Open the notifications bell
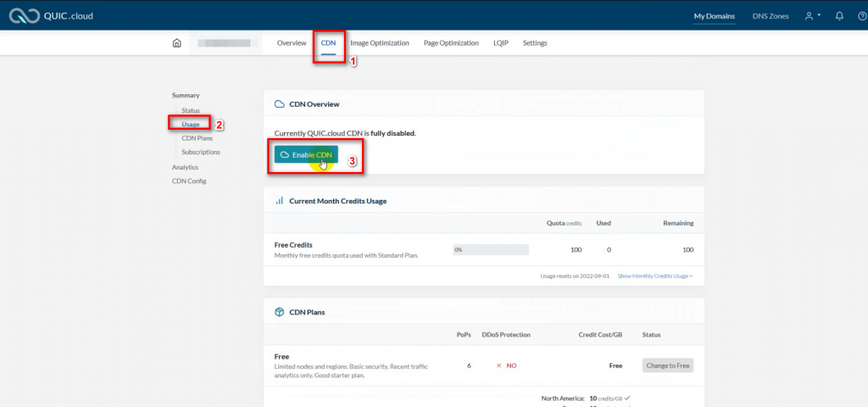Viewport: 868px width, 407px height. click(839, 16)
